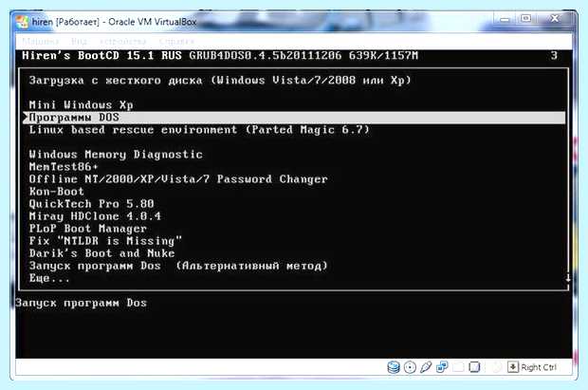This screenshot has height=390, width=588.
Task: Select the highlighted Программы DOS entry
Action: point(294,117)
